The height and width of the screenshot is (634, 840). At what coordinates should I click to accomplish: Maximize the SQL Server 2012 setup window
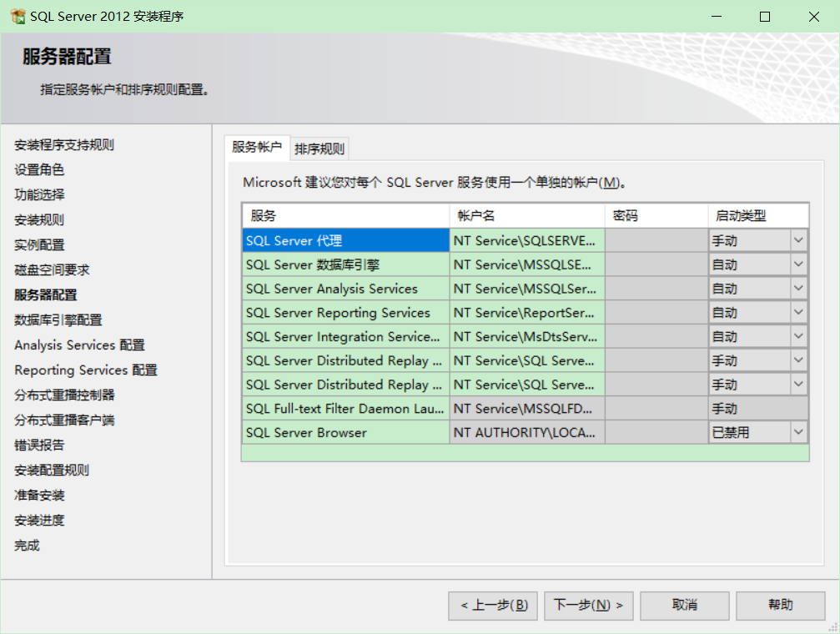pyautogui.click(x=765, y=17)
